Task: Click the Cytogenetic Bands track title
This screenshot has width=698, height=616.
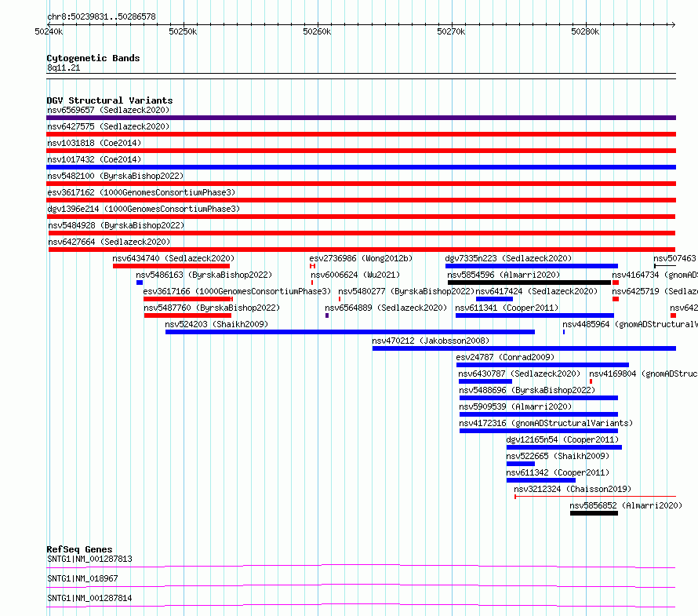Action: point(93,58)
